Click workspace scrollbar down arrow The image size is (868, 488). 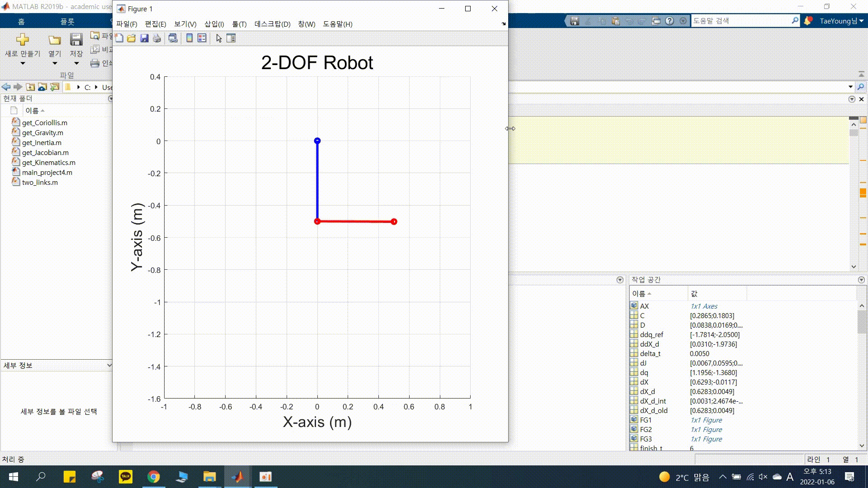[862, 446]
